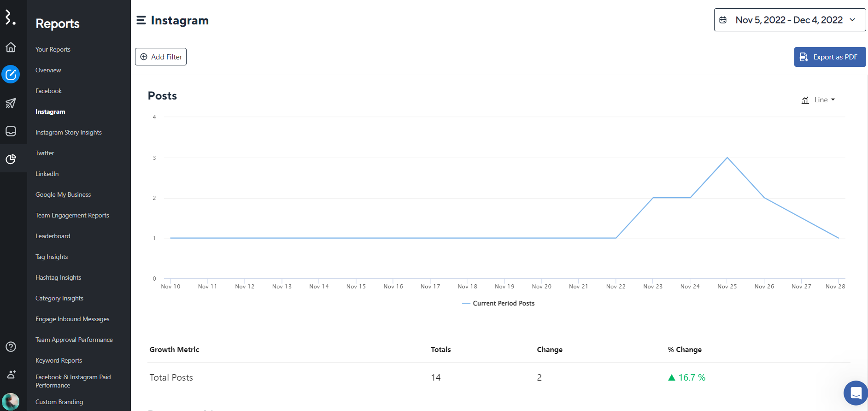868x411 pixels.
Task: Open the inbox tray icon
Action: pos(11,131)
